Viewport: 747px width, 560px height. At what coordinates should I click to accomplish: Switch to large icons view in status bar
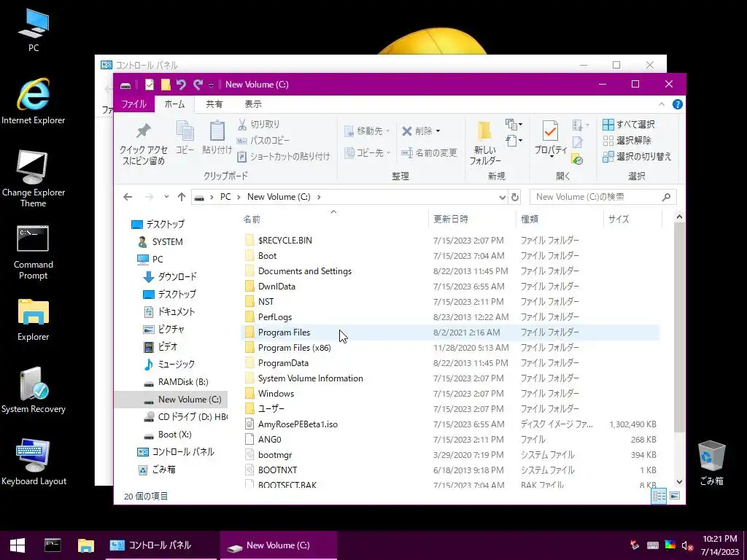(x=675, y=496)
